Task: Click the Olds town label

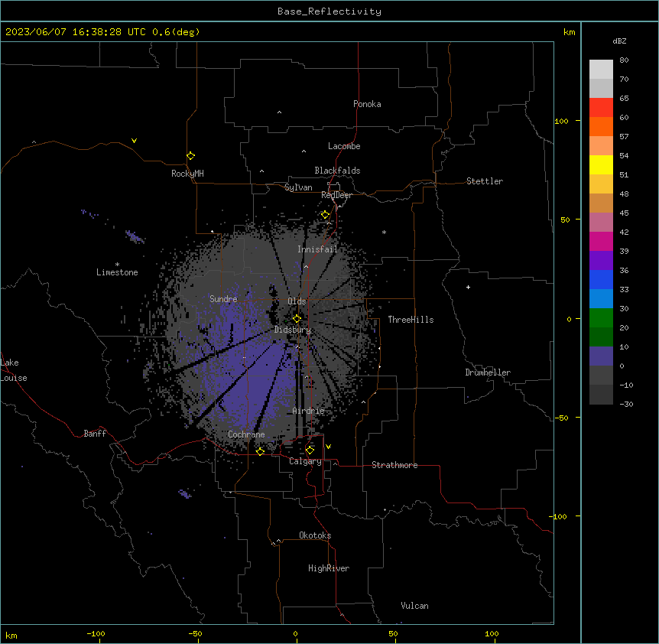Action: point(297,301)
